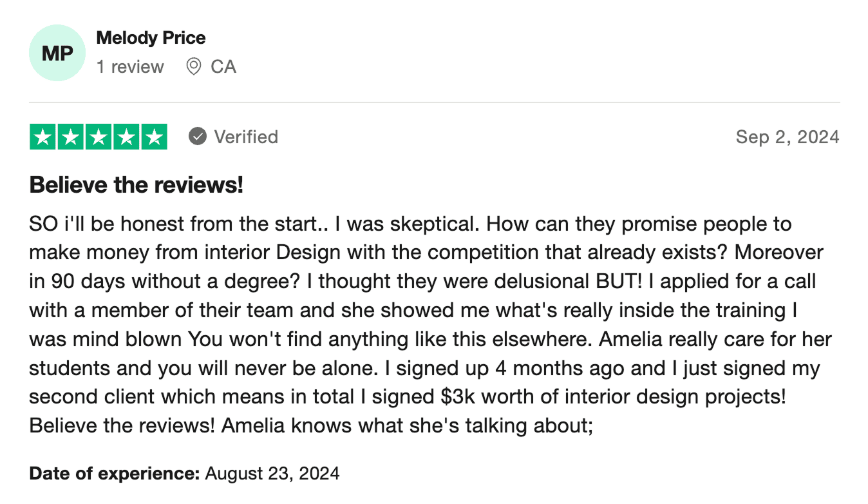Click the "90 days" phrase in review
The height and width of the screenshot is (504, 868).
click(77, 281)
